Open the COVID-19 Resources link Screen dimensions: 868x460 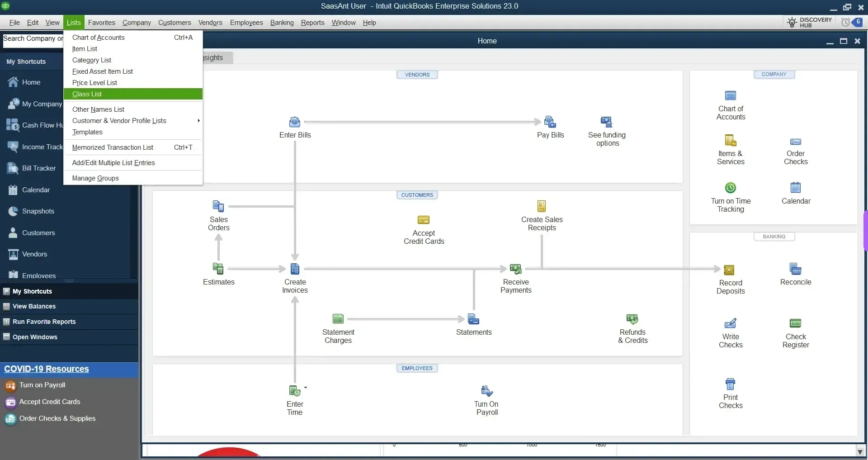click(47, 369)
